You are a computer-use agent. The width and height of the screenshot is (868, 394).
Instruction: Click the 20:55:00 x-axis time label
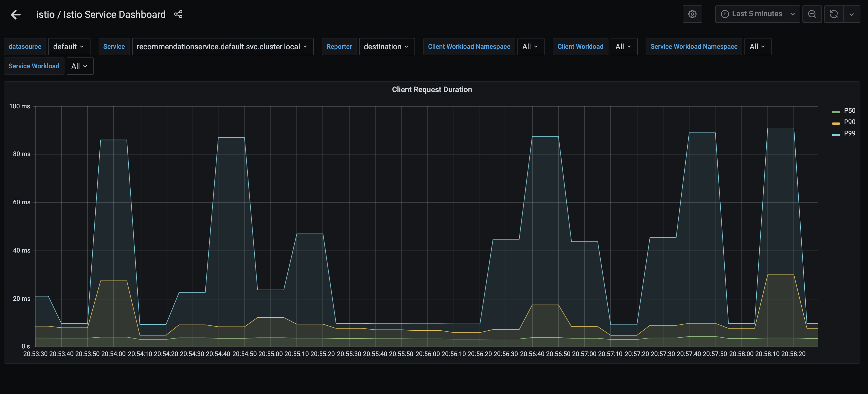[271, 354]
